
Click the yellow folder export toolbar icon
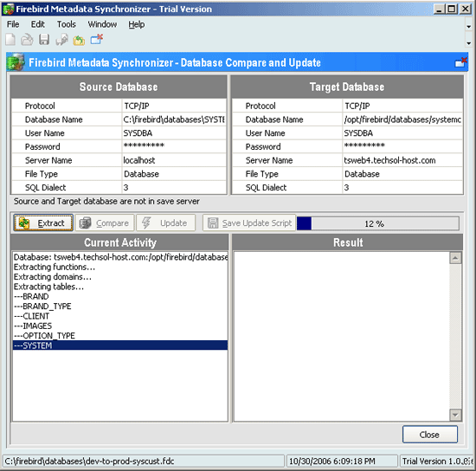tap(79, 40)
